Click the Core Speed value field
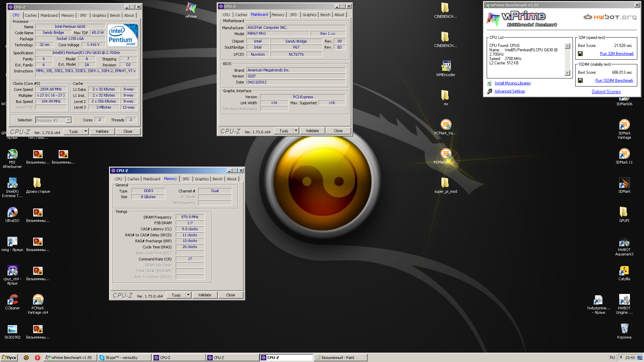Image resolution: width=644 pixels, height=362 pixels. [51, 89]
